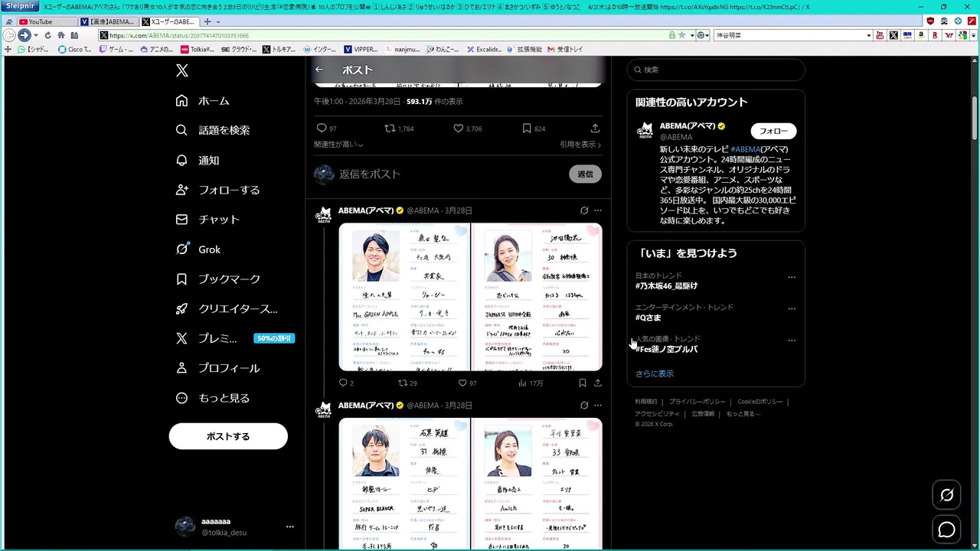Click back arrow next to ポスト header

pyautogui.click(x=319, y=70)
